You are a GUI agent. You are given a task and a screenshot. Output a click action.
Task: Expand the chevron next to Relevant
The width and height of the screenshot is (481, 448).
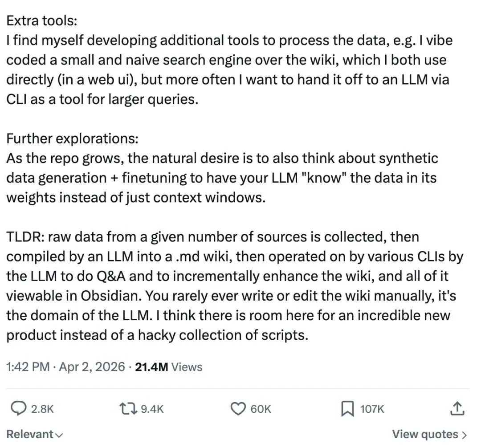pos(59,435)
